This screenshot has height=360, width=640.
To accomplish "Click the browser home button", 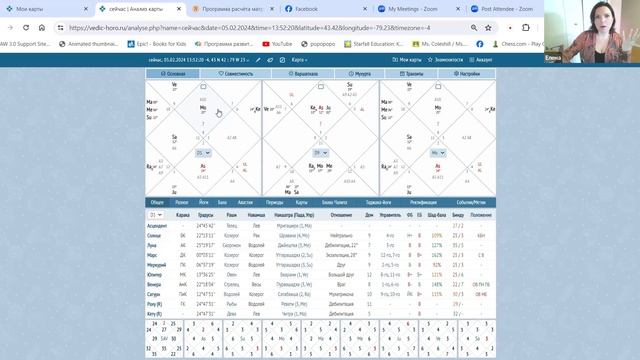I will coord(42,28).
